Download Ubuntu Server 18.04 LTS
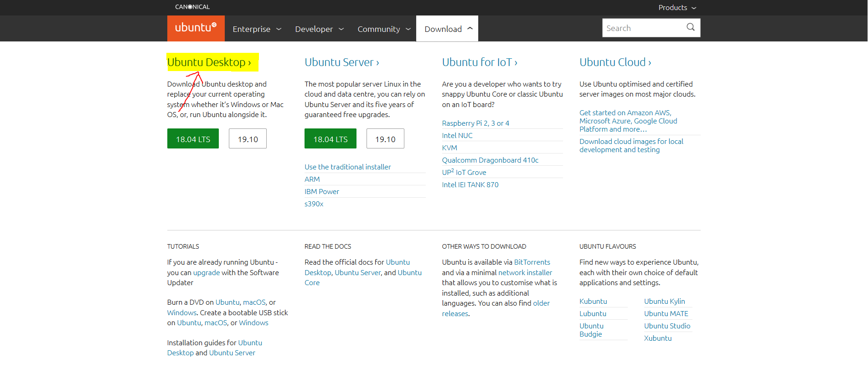 [331, 139]
